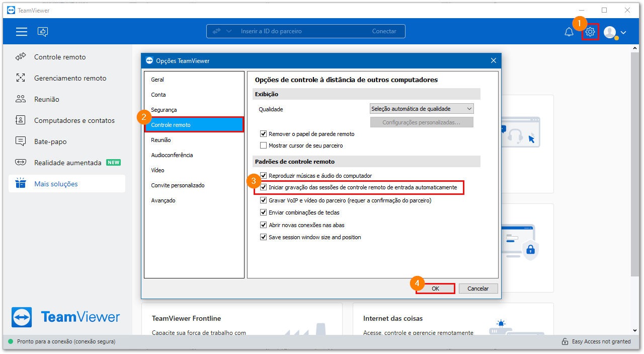Toggle Enviar combinações de teclas
The height and width of the screenshot is (354, 644).
263,213
